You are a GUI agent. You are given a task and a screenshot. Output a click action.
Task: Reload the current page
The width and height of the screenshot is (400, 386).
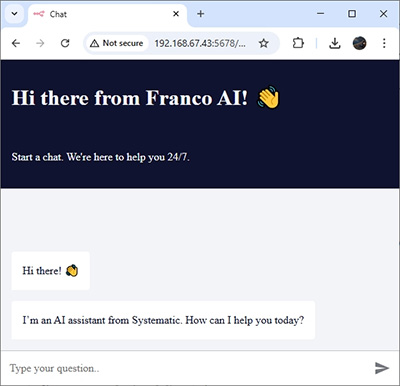point(65,43)
